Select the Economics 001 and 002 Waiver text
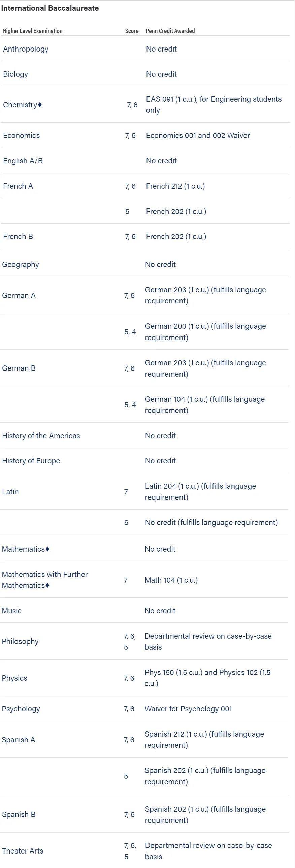This screenshot has height=868, width=295. click(198, 135)
